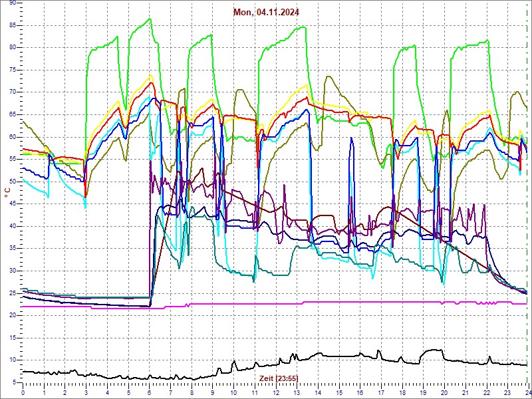The width and height of the screenshot is (532, 399).
Task: Click hour 18 on the time axis
Action: (402, 392)
